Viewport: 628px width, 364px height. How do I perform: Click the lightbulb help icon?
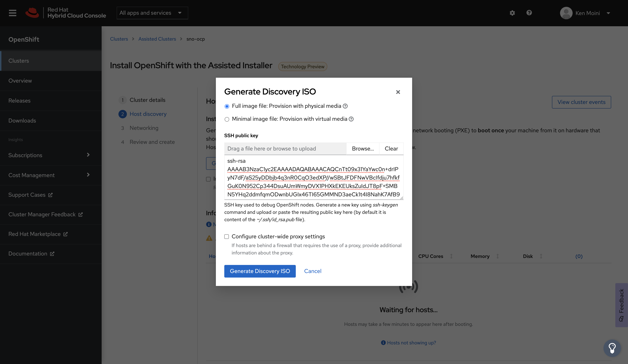(x=612, y=348)
